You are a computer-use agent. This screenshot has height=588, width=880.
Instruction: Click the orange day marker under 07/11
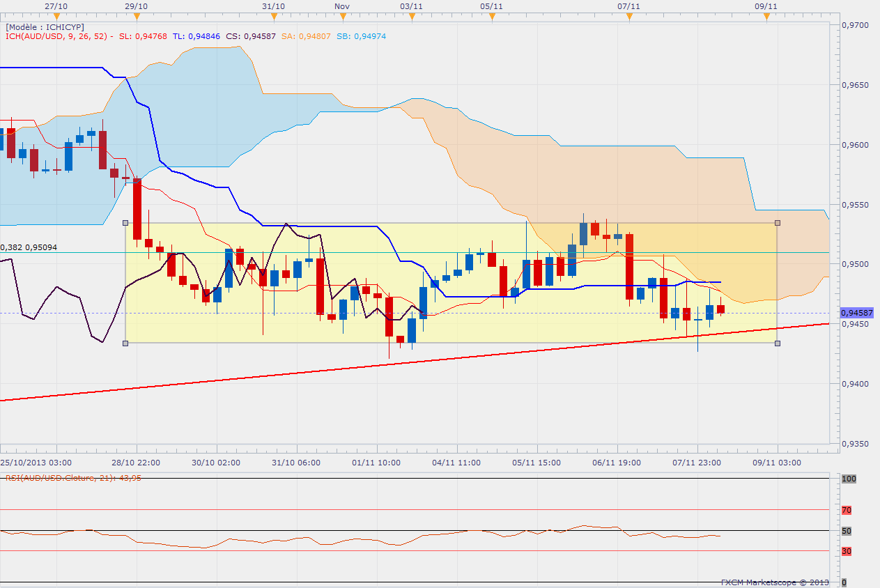click(x=629, y=16)
